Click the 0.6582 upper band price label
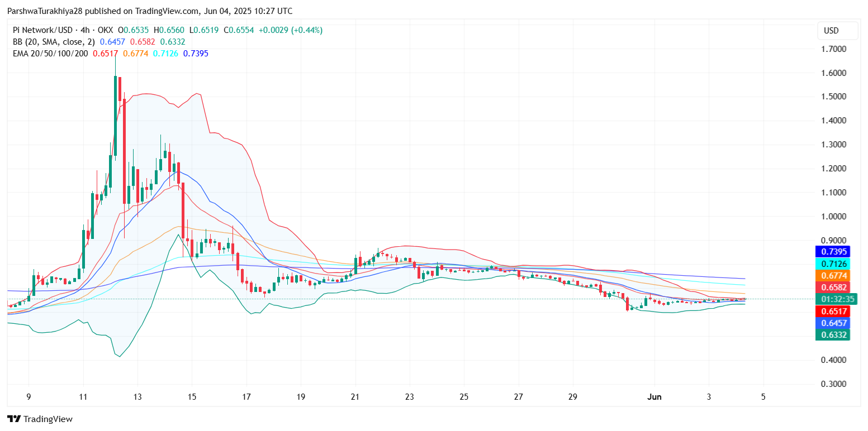The height and width of the screenshot is (431, 868). 832,287
